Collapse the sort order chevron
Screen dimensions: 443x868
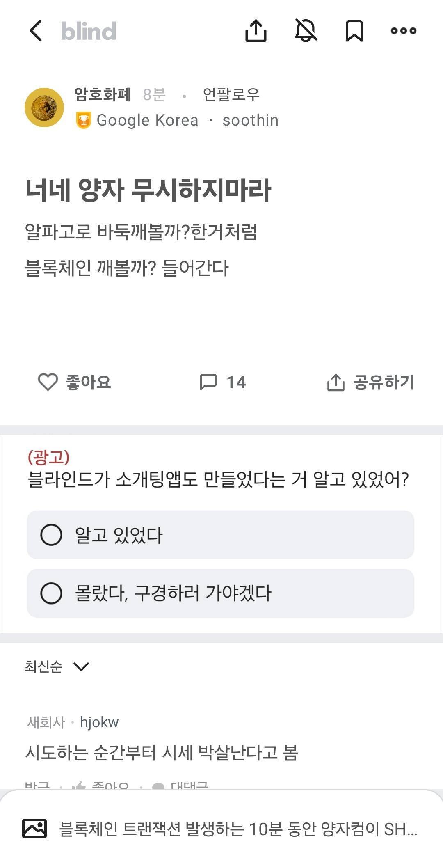pyautogui.click(x=82, y=666)
